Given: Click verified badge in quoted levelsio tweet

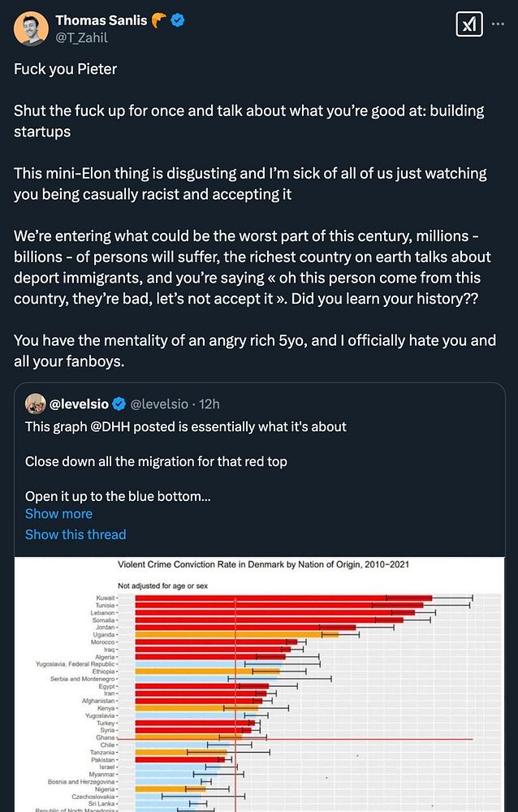Looking at the screenshot, I should pyautogui.click(x=119, y=404).
